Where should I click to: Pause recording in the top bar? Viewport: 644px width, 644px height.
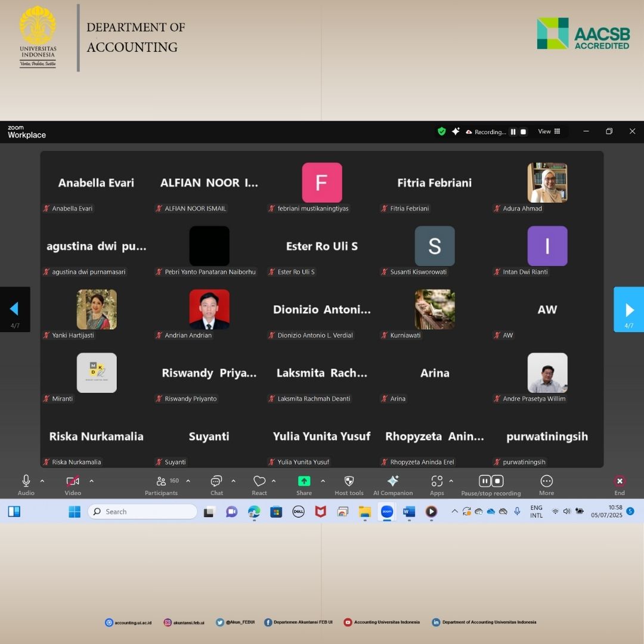pos(513,132)
